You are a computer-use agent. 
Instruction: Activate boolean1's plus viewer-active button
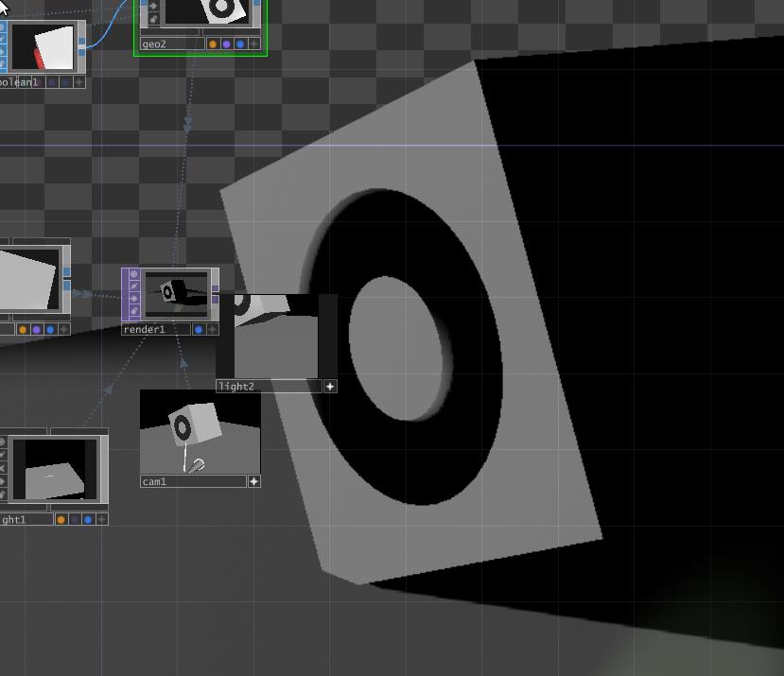click(x=79, y=82)
